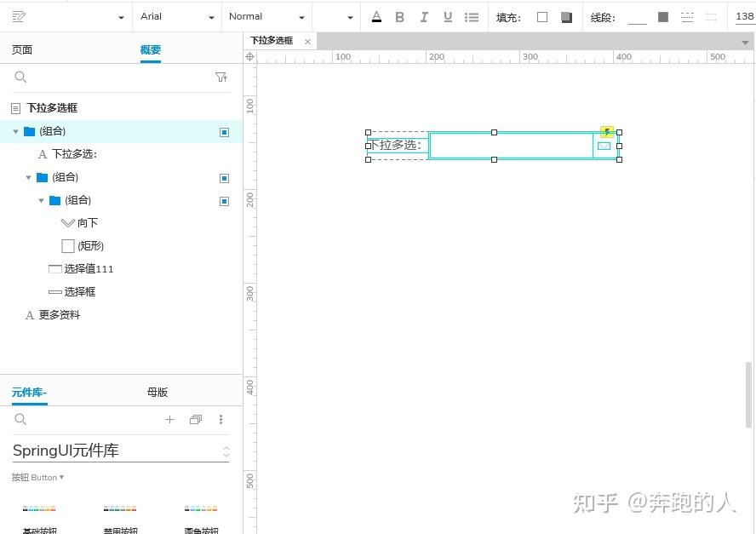
Task: Select the 选择值111 item
Action: [x=81, y=268]
